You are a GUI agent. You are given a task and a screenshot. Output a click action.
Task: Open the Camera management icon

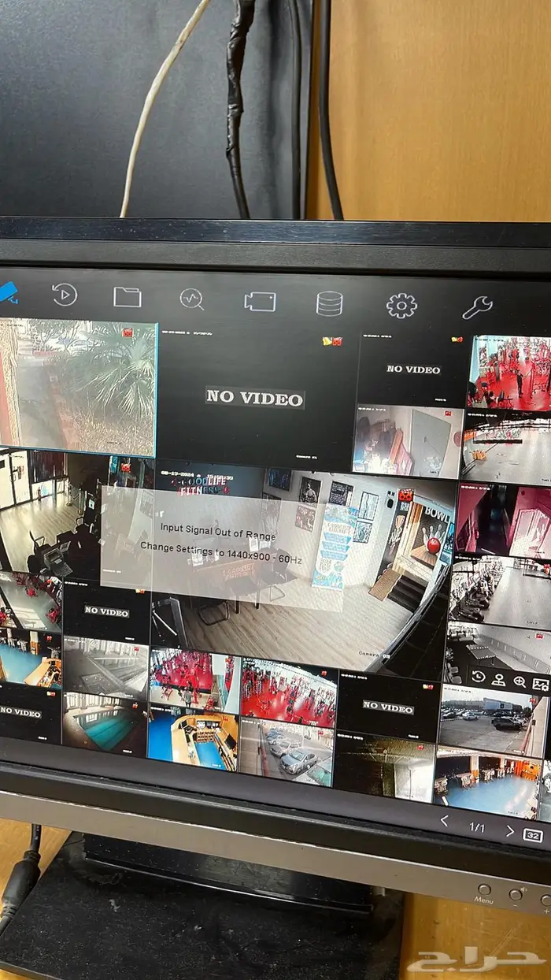[260, 302]
